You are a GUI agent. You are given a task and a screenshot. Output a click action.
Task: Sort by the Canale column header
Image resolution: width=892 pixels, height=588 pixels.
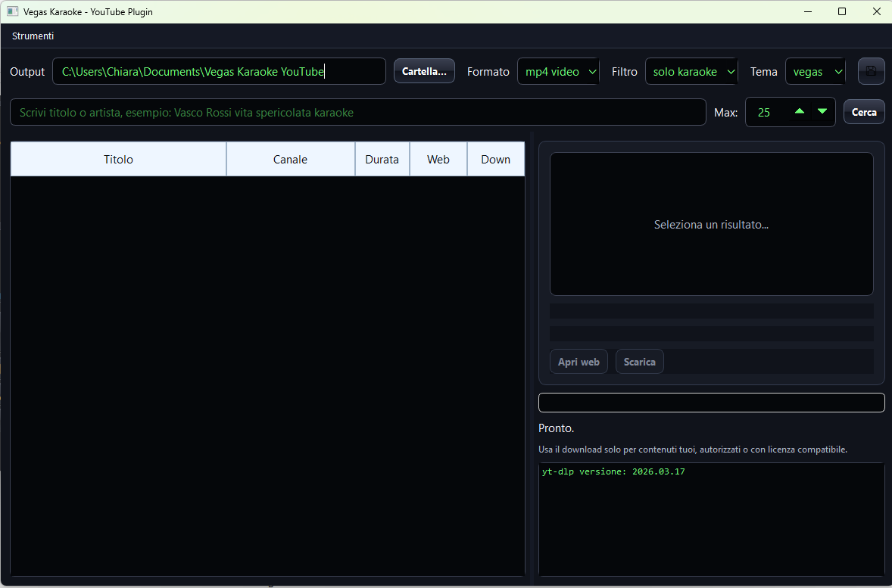[x=290, y=159]
